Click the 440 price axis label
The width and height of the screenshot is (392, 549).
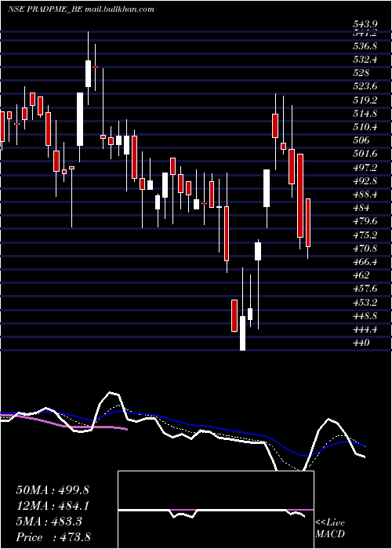[x=361, y=343]
